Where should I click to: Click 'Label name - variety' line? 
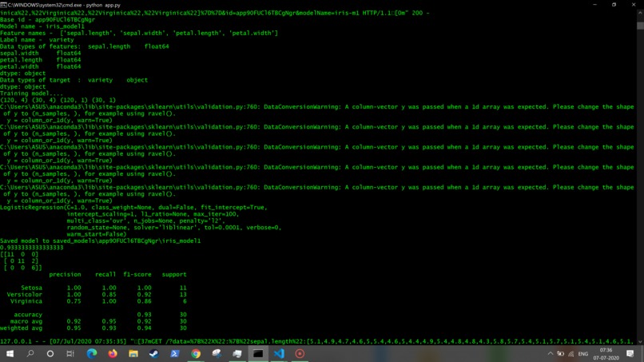[x=37, y=39]
